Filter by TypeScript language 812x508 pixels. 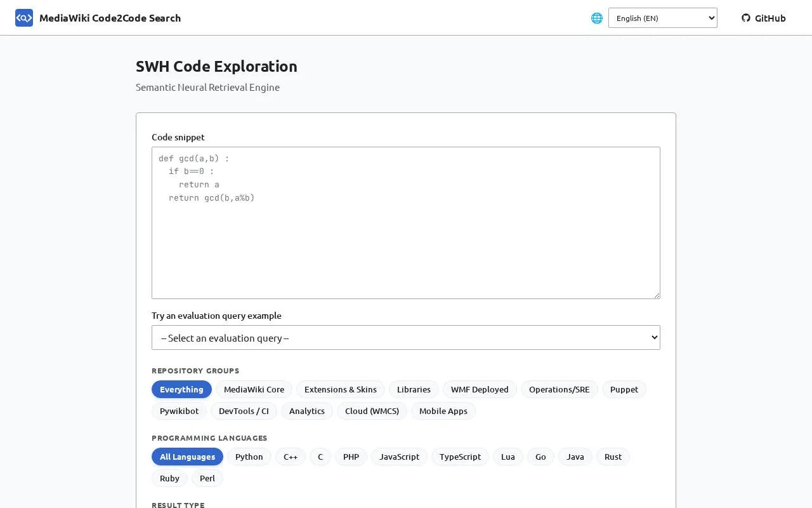click(x=460, y=457)
